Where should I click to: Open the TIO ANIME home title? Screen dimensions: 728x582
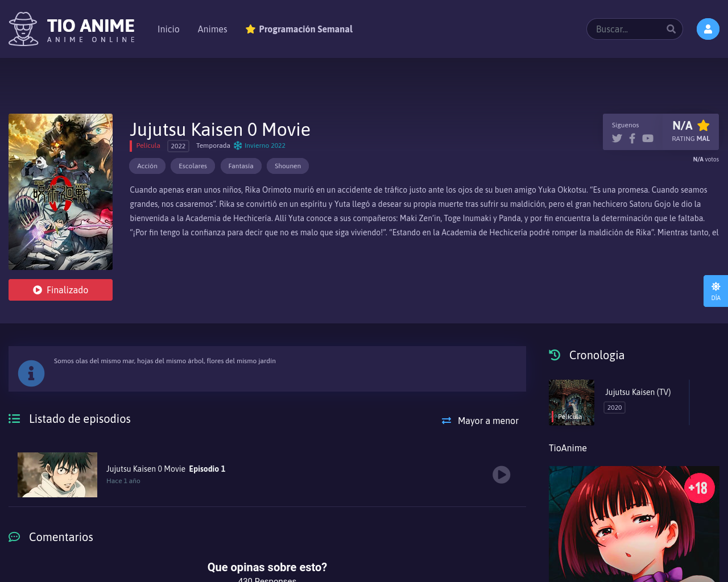(x=91, y=26)
